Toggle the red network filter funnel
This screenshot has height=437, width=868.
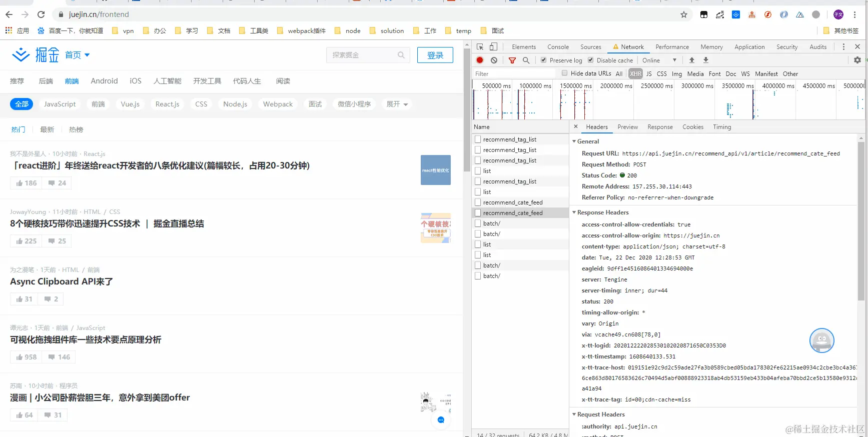(512, 60)
